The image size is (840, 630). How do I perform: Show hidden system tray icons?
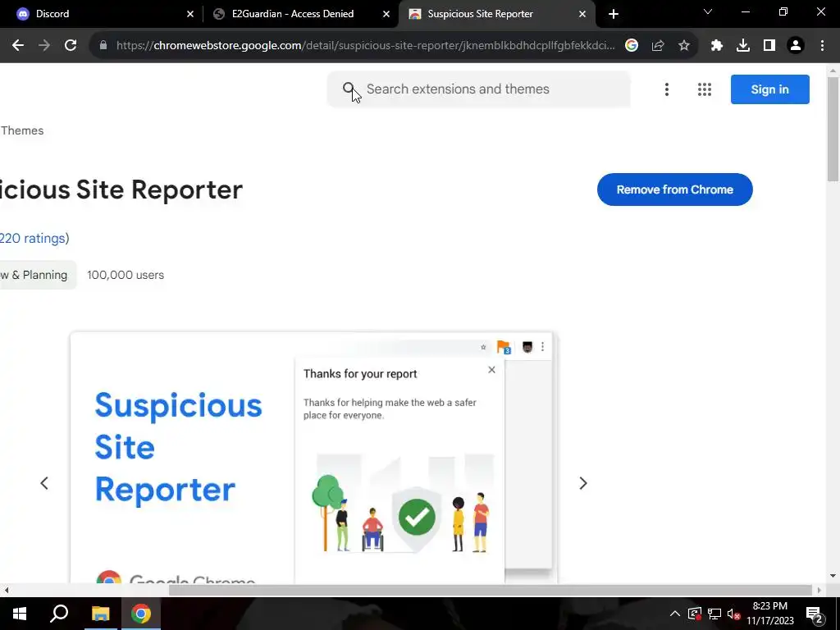pos(675,614)
